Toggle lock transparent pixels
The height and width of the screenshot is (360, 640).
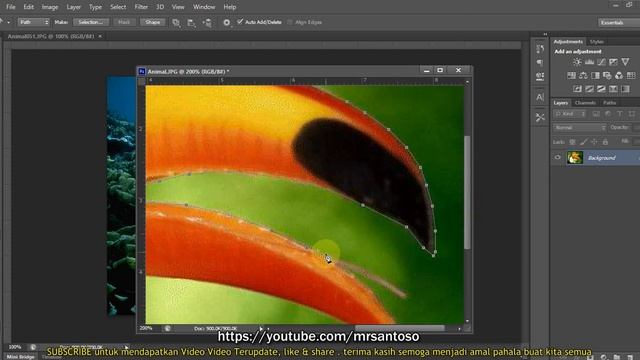572,142
